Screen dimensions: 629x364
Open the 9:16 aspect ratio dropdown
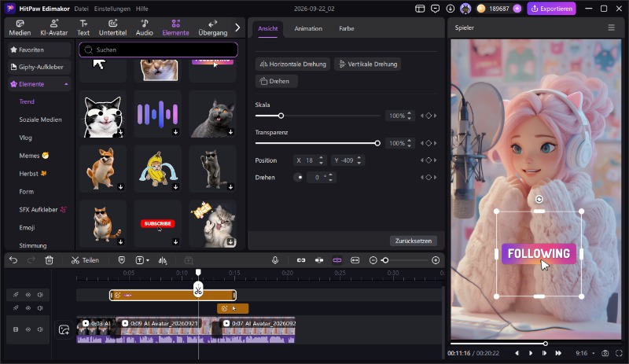(x=585, y=353)
